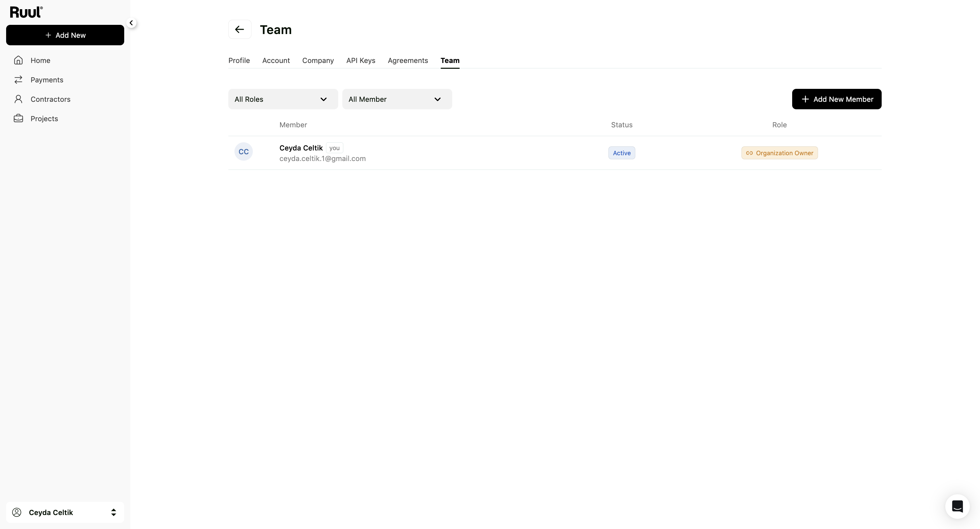
Task: Click the Payments arrows icon
Action: click(x=18, y=80)
